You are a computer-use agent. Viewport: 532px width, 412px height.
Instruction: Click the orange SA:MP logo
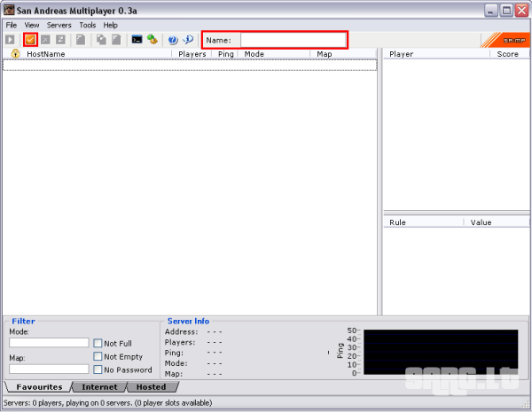click(x=505, y=40)
